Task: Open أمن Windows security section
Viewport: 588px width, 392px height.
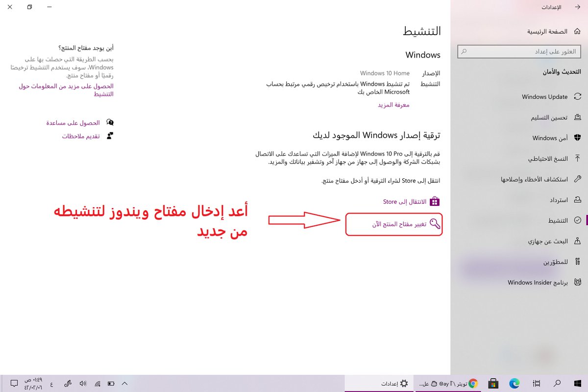Action: point(557,138)
